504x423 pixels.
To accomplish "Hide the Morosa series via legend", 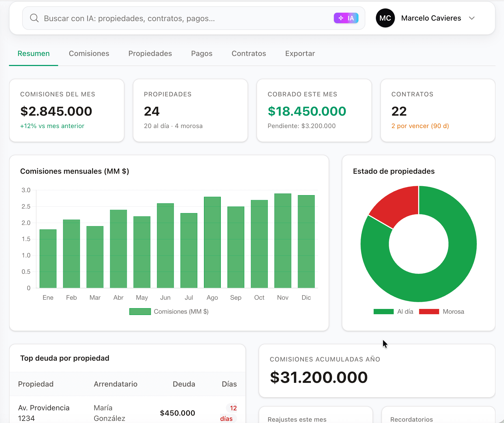I will pos(441,312).
